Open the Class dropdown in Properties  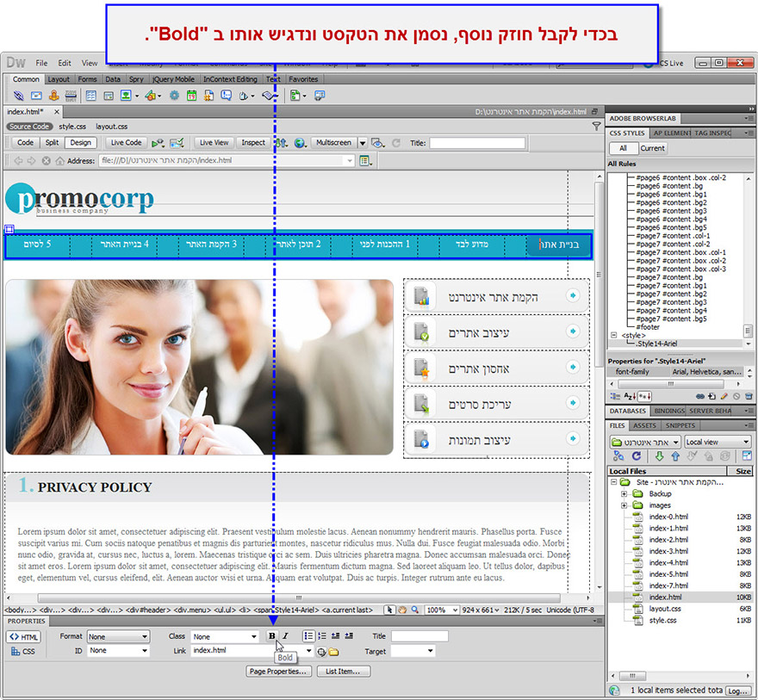225,636
